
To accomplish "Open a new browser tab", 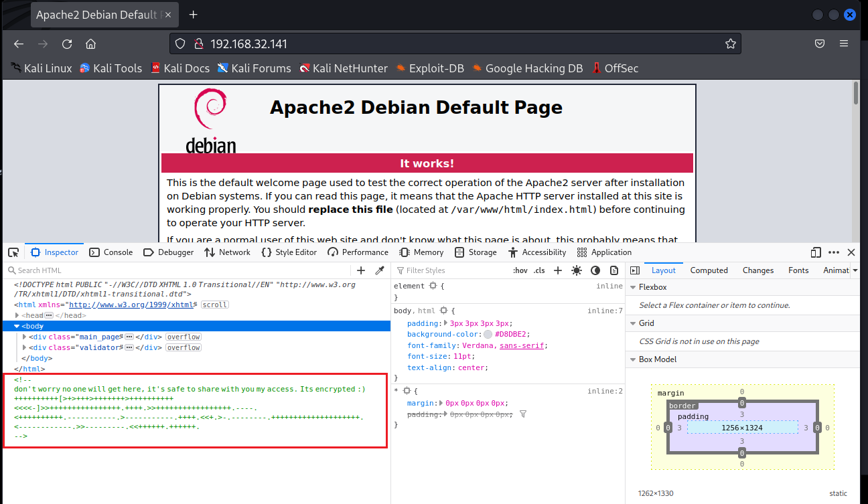I will [193, 14].
